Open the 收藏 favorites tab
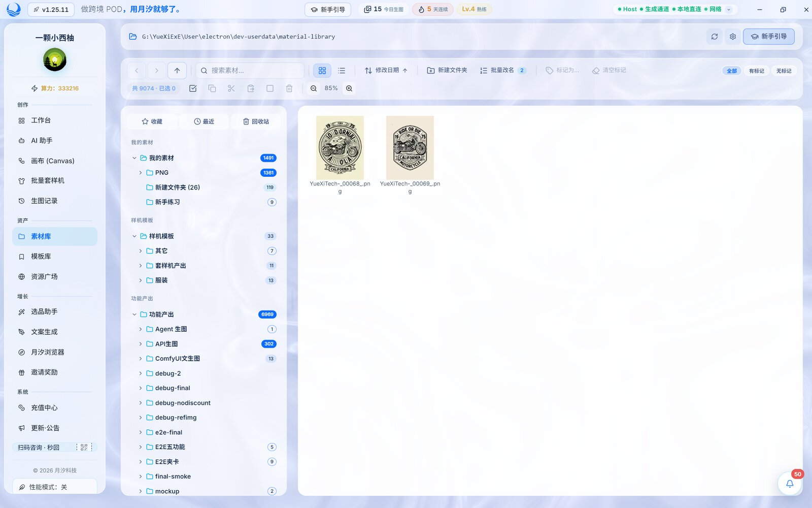Image resolution: width=812 pixels, height=508 pixels. (x=152, y=121)
